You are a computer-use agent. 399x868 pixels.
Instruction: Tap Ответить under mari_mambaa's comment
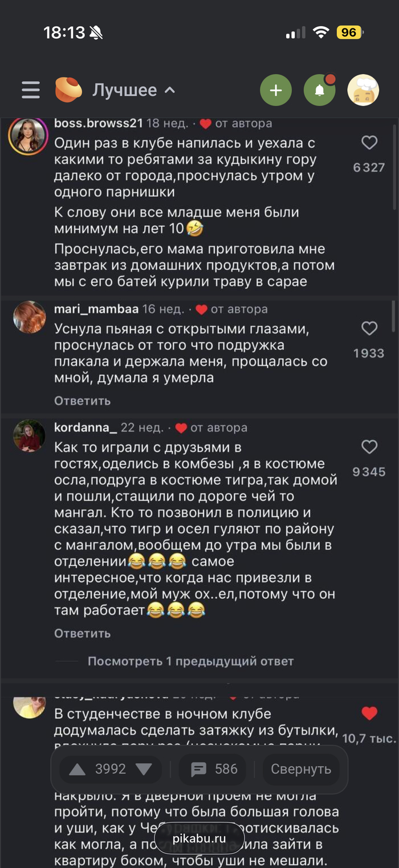pyautogui.click(x=82, y=400)
